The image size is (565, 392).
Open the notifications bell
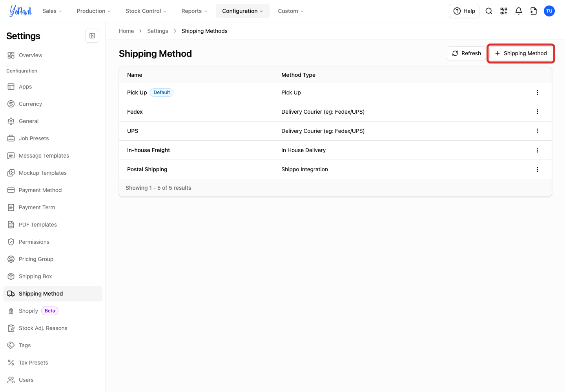(x=519, y=11)
